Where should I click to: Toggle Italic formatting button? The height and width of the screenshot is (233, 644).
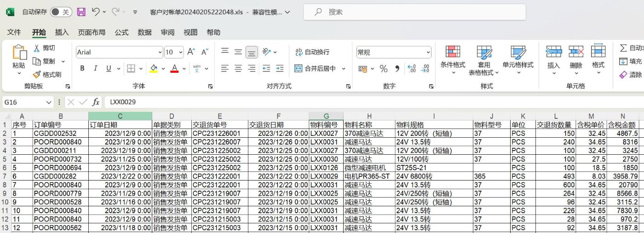point(95,69)
